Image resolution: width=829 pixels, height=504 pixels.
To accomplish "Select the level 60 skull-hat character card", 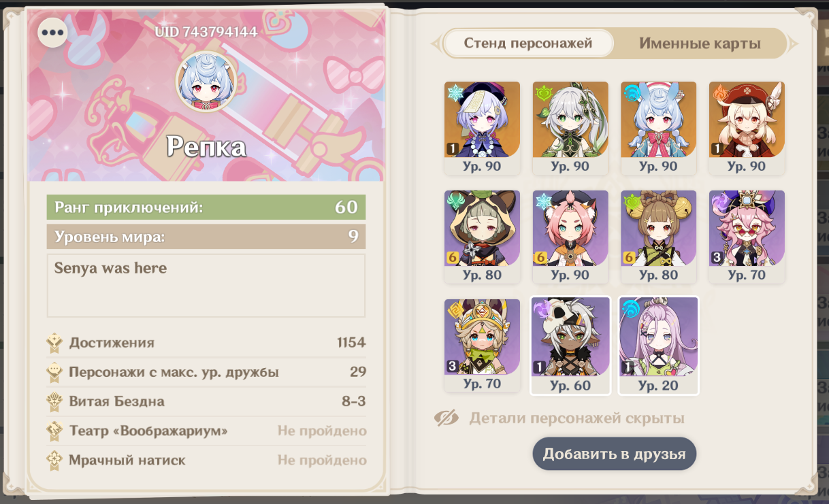I will tap(570, 346).
